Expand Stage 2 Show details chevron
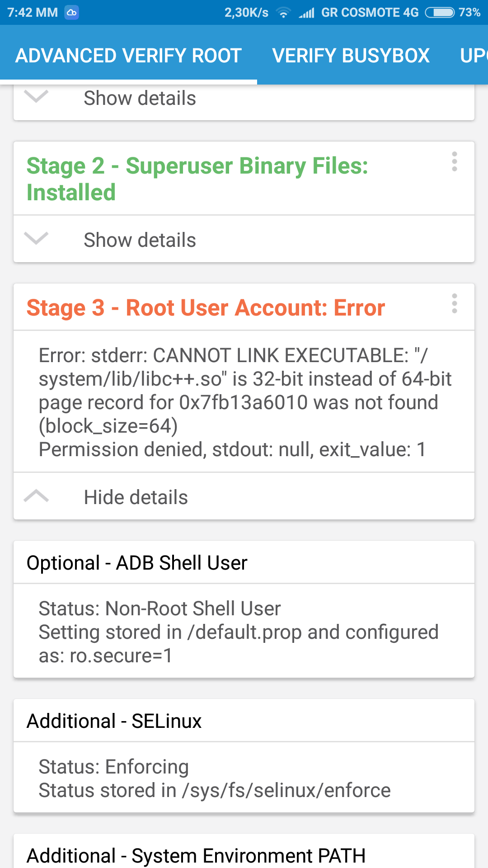 click(36, 238)
